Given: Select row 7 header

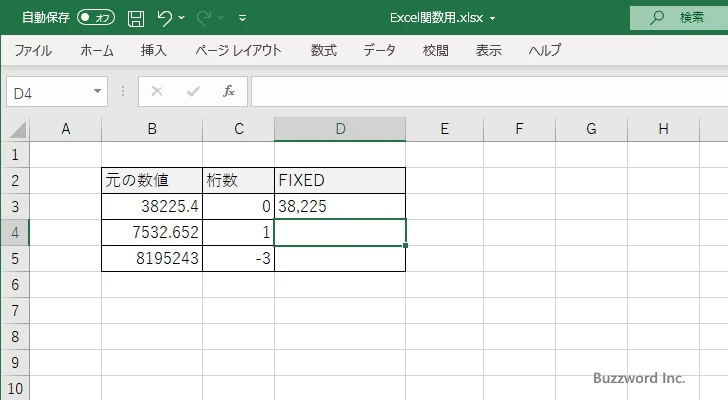Looking at the screenshot, I should tap(15, 310).
